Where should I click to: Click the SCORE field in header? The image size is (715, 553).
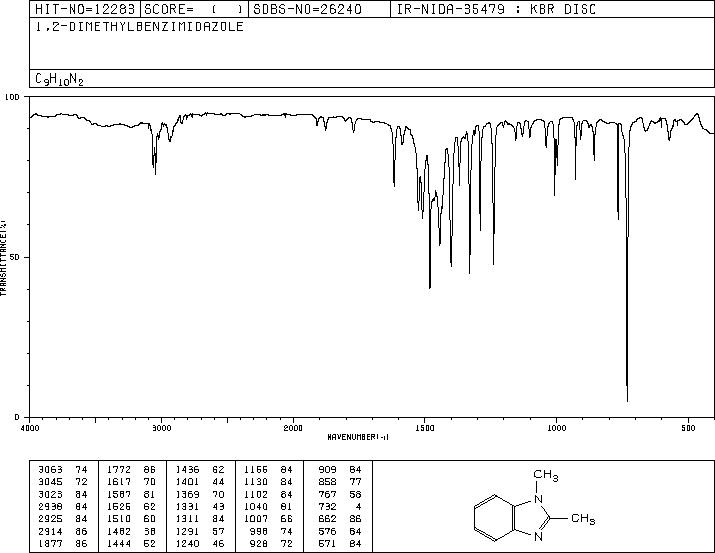click(194, 9)
